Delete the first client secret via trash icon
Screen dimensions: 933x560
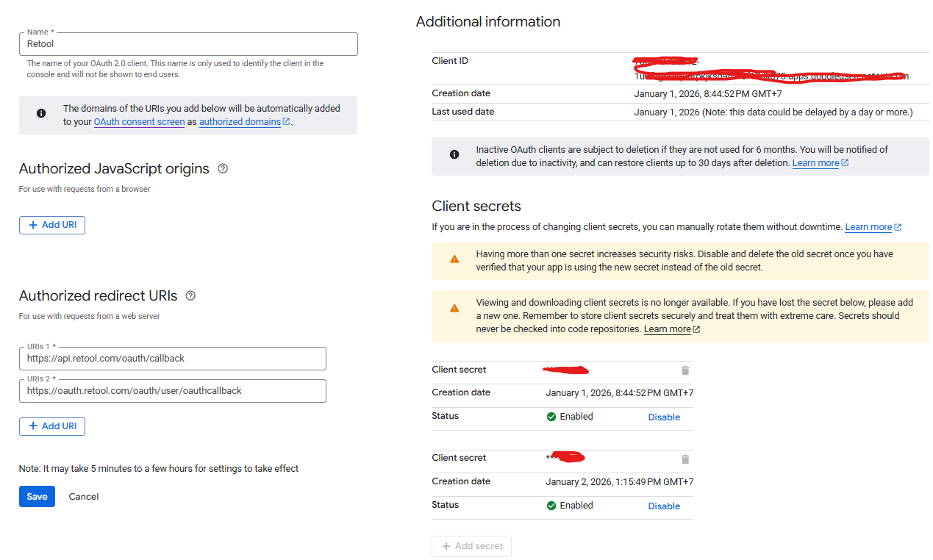coord(685,370)
